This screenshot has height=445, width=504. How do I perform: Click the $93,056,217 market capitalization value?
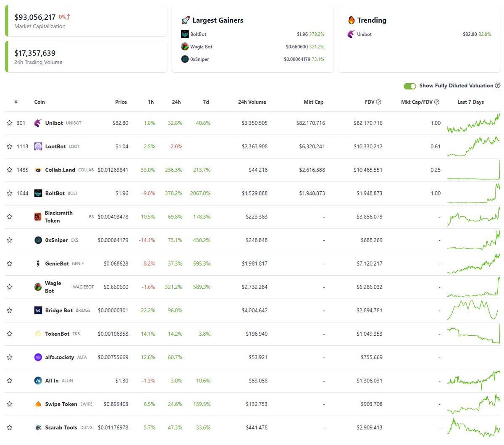coord(35,17)
